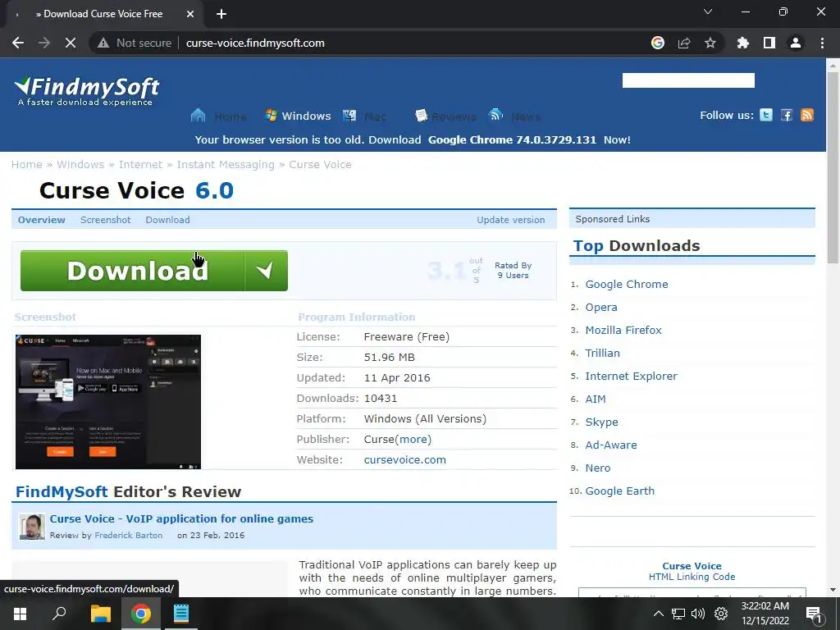Switch to the Download tab
The height and width of the screenshot is (630, 840).
(x=167, y=220)
